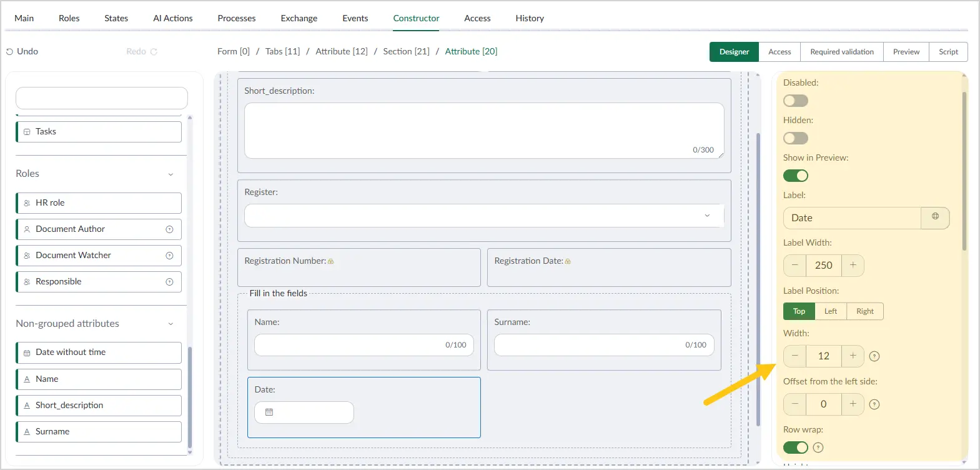This screenshot has height=470, width=980.
Task: Click the Responsible role icon
Action: click(27, 282)
